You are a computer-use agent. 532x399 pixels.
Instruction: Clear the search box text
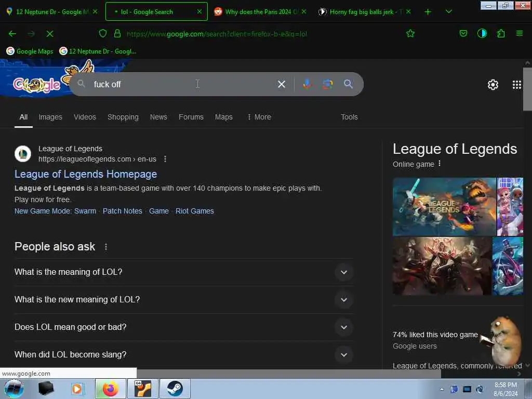(x=281, y=84)
